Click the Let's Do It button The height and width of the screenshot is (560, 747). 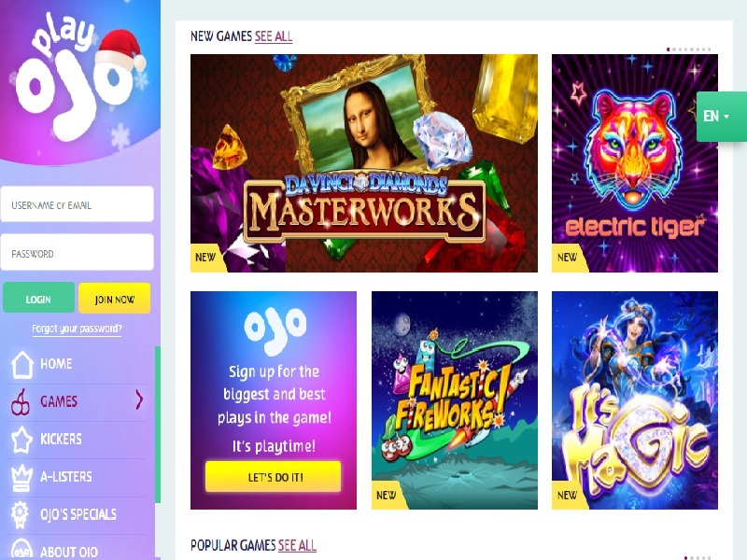coord(274,477)
